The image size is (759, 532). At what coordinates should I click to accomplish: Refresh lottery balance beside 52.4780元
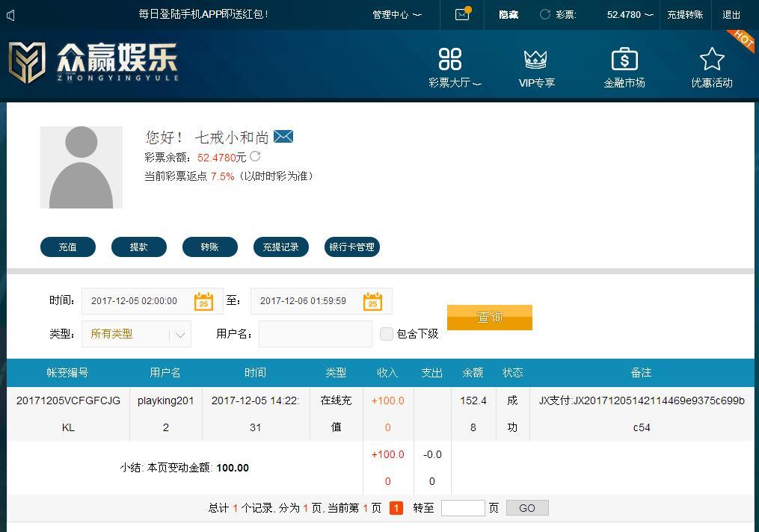tap(256, 156)
